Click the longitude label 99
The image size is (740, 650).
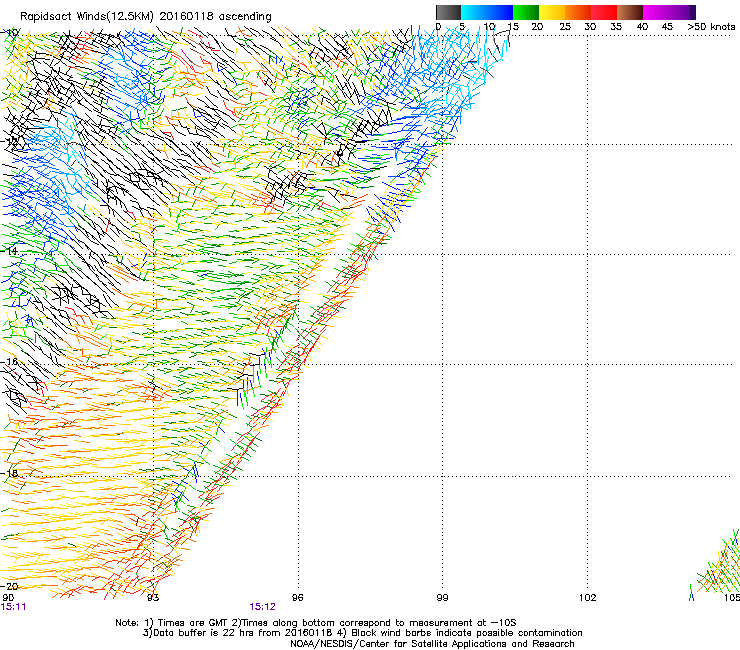442,598
